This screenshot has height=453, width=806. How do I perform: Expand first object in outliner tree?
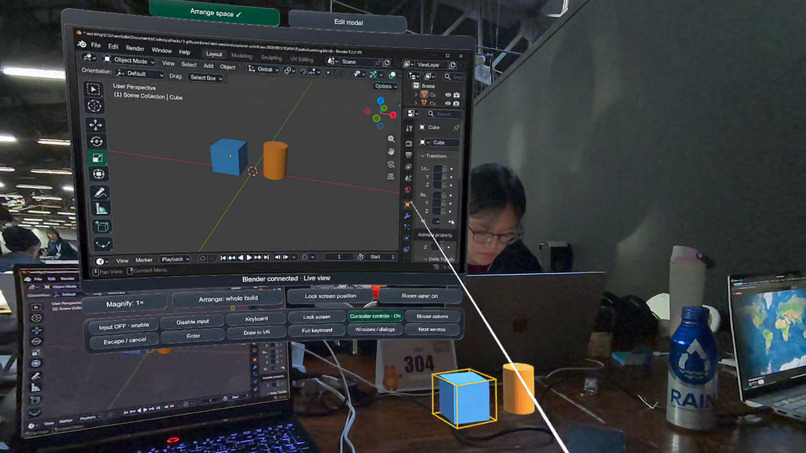point(416,95)
